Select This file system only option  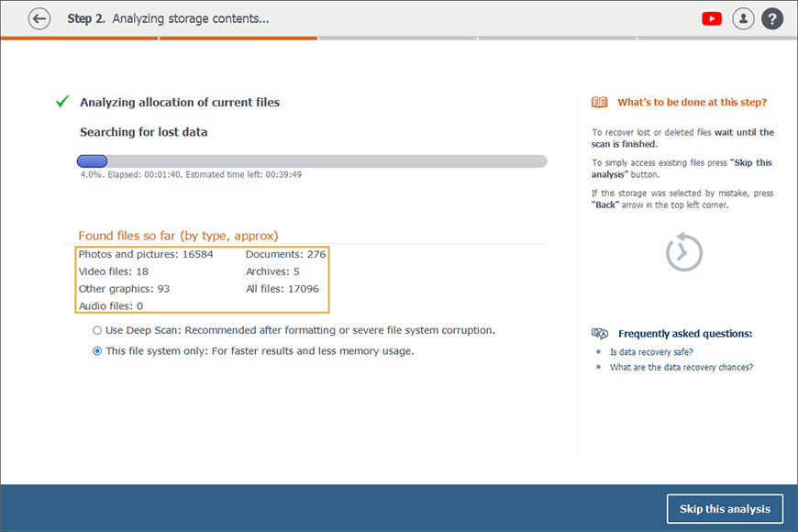tap(97, 351)
